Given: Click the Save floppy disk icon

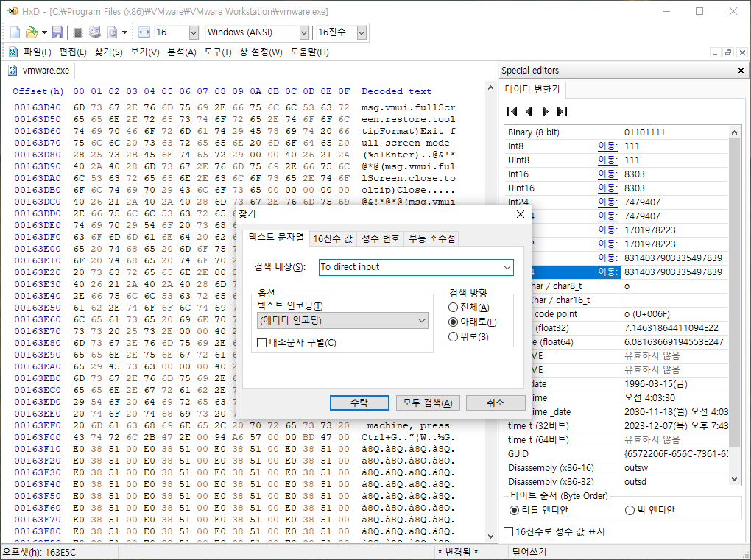Looking at the screenshot, I should (x=57, y=32).
